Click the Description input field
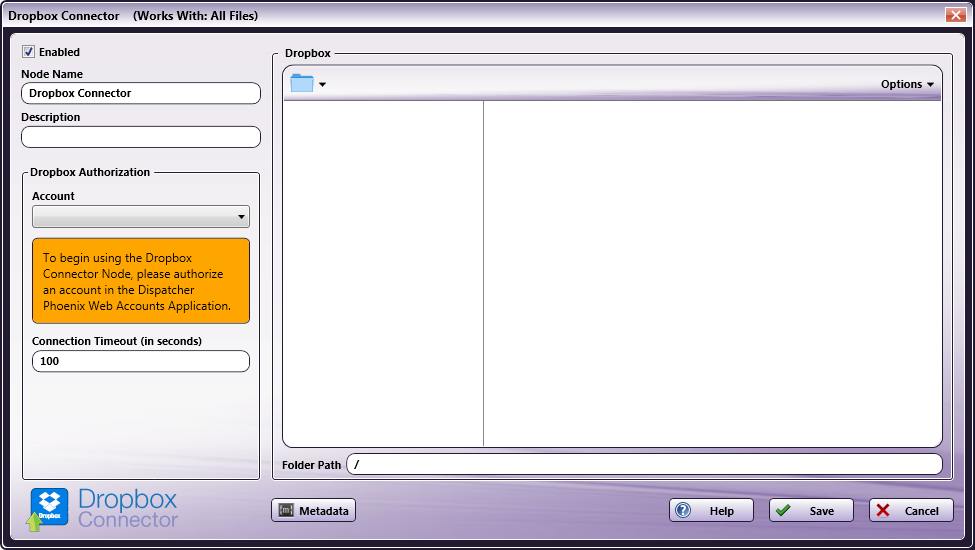Screen dimensions: 975x550 (x=141, y=137)
